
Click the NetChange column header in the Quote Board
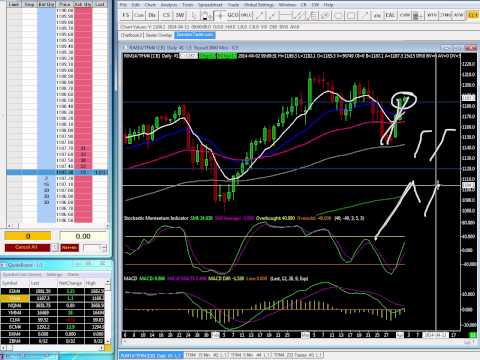coord(71,283)
